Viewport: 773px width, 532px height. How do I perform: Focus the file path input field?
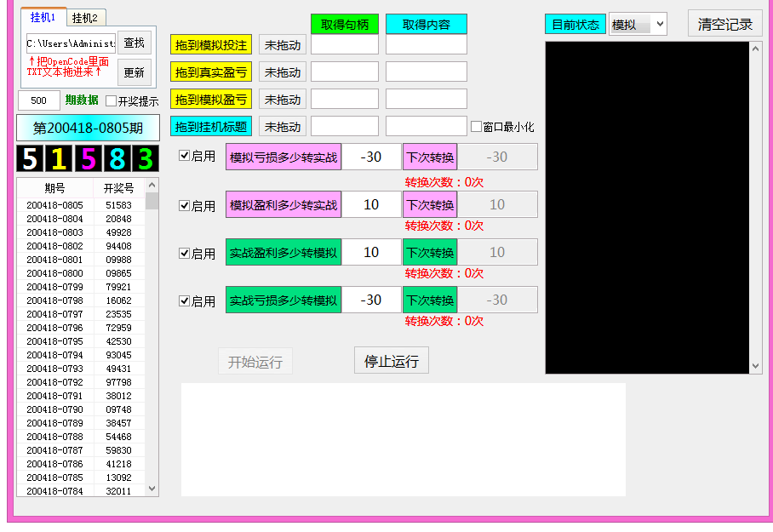71,43
